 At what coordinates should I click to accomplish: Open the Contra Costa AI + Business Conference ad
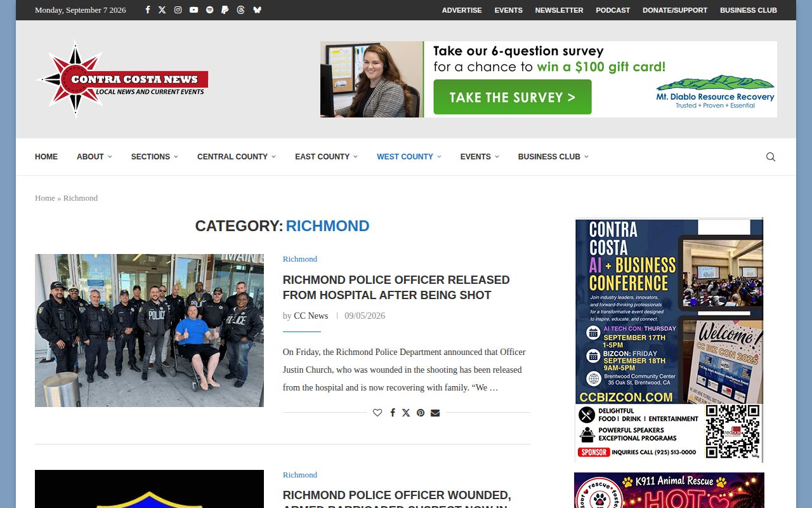point(669,340)
